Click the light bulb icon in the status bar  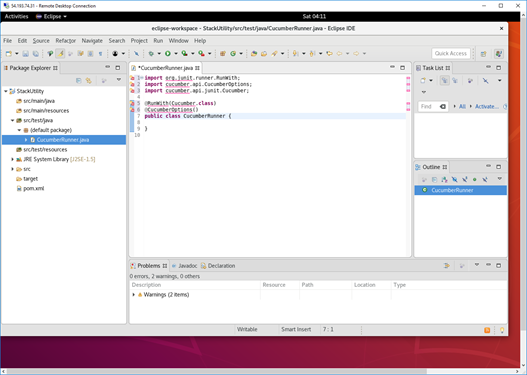502,330
